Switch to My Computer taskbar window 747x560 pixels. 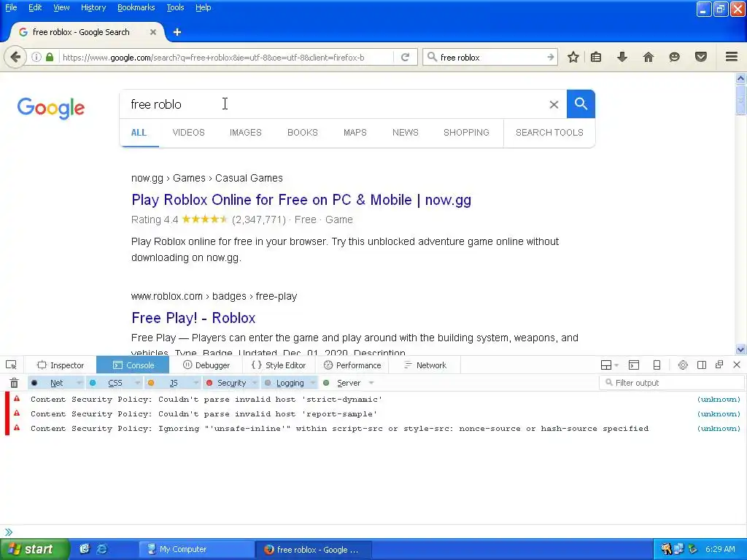coord(196,550)
